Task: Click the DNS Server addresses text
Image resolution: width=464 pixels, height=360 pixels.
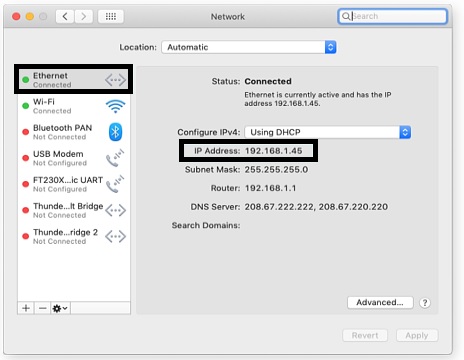Action: click(316, 207)
